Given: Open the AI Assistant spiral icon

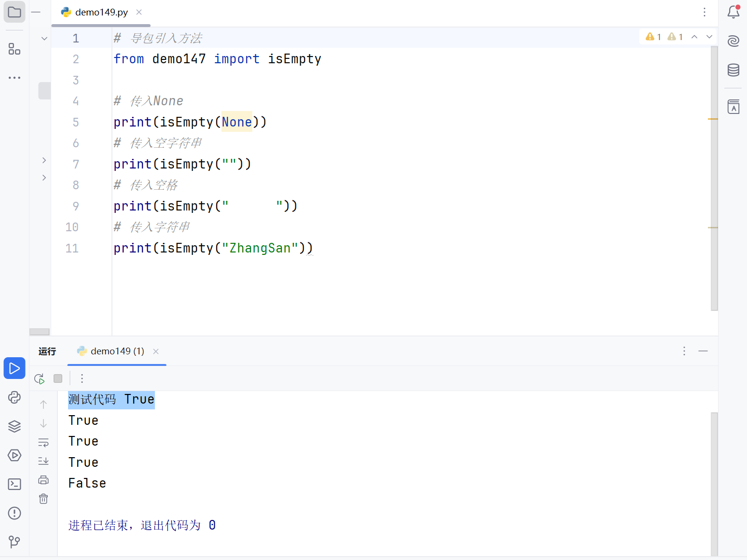Looking at the screenshot, I should [733, 41].
